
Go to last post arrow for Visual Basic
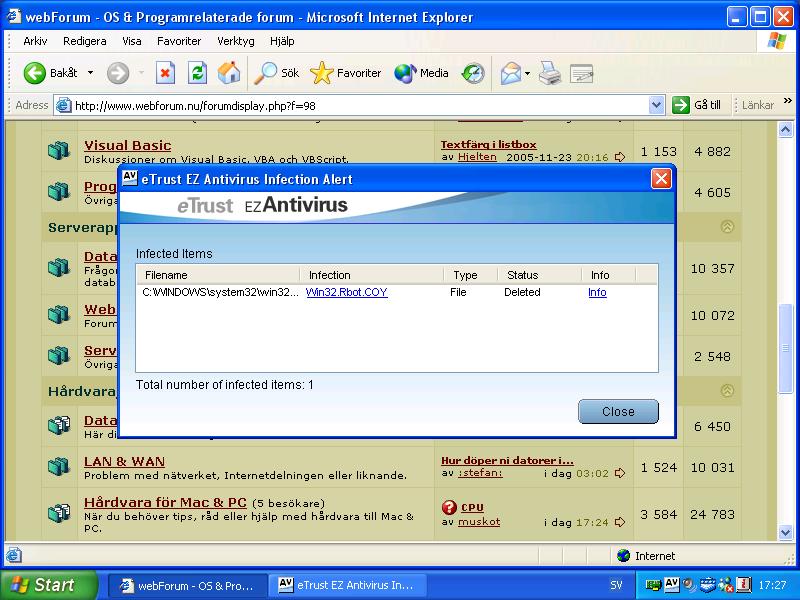(620, 157)
